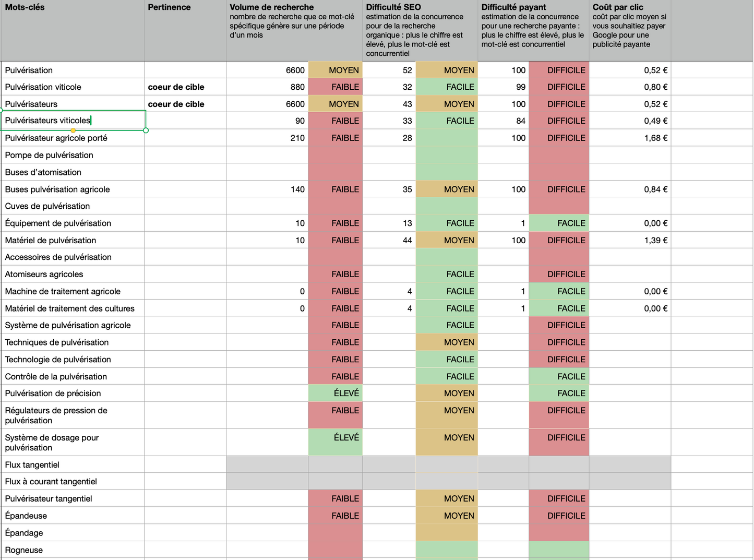The image size is (754, 560).
Task: Select the 'Pulvérisateur tangentiel' keyword cell
Action: click(73, 498)
